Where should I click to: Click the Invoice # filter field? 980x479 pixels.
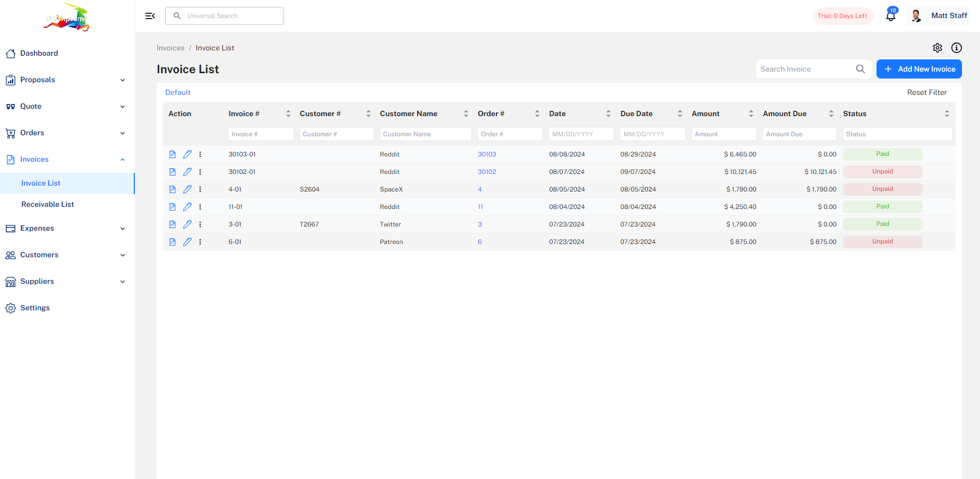click(x=261, y=134)
